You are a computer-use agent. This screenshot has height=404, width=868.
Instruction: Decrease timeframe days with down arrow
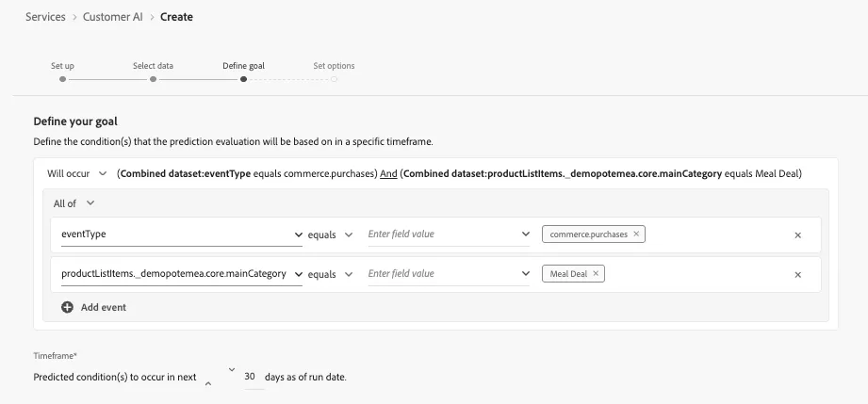[232, 370]
